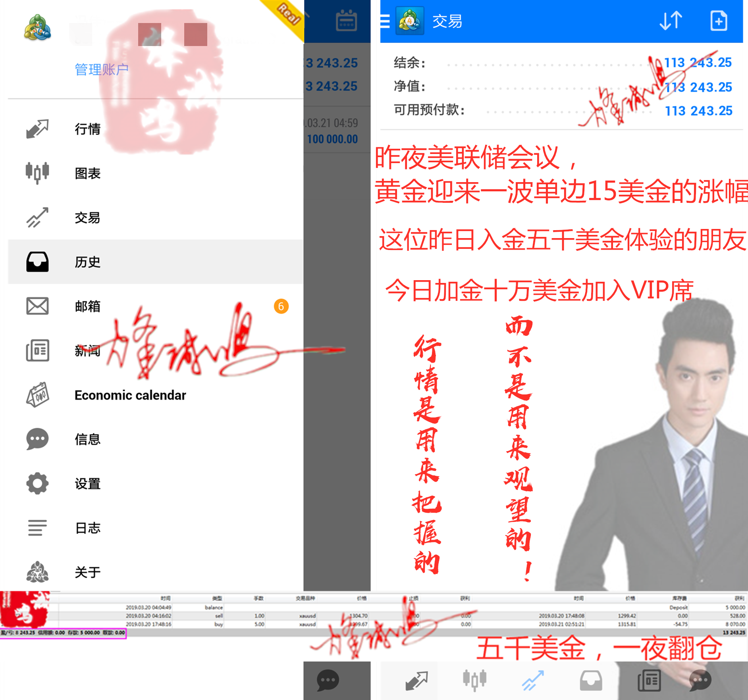Open 邮箱 mailbox envelope icon

pyautogui.click(x=37, y=306)
